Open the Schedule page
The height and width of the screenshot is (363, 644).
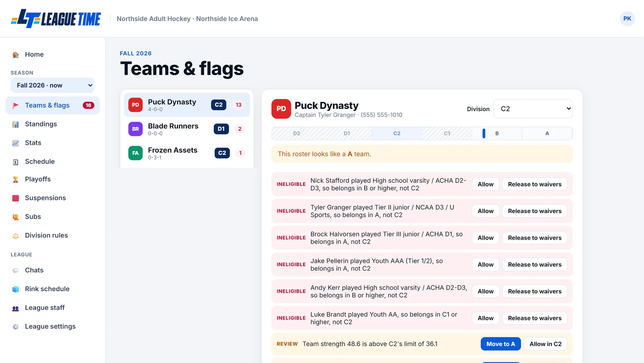(52, 162)
